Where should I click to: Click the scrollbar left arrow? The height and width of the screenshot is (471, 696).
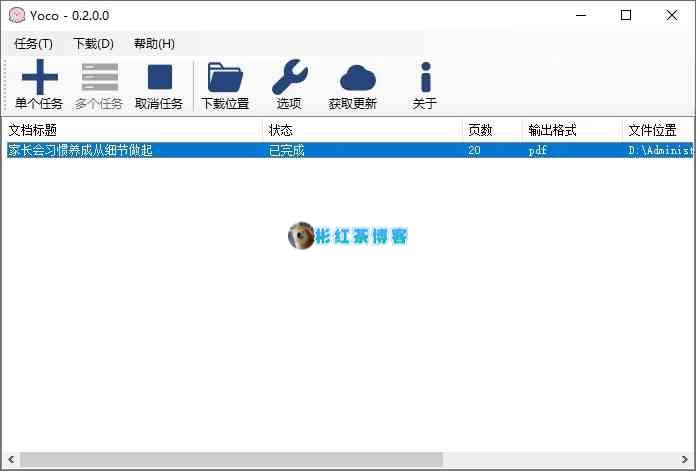click(12, 459)
